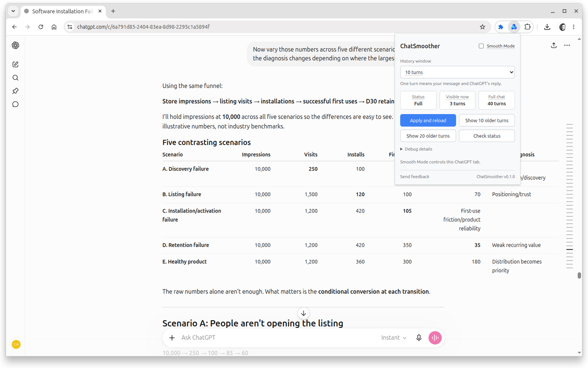Open the Instant model selector
The width and height of the screenshot is (588, 368).
394,338
